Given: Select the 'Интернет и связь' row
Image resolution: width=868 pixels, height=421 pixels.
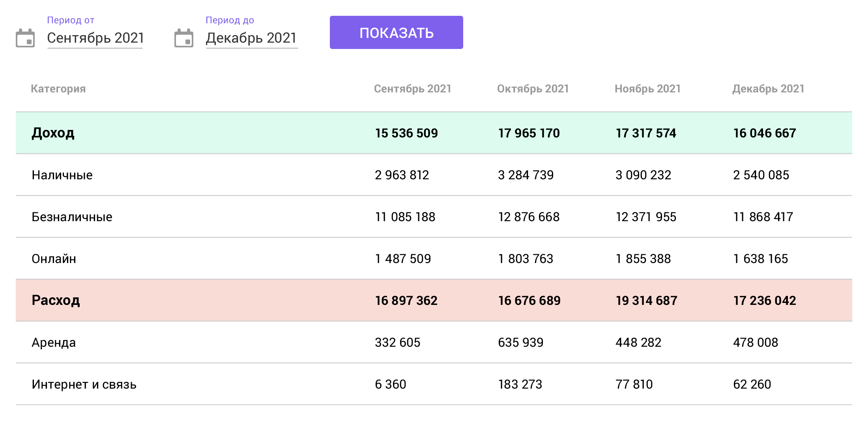Looking at the screenshot, I should [x=84, y=384].
